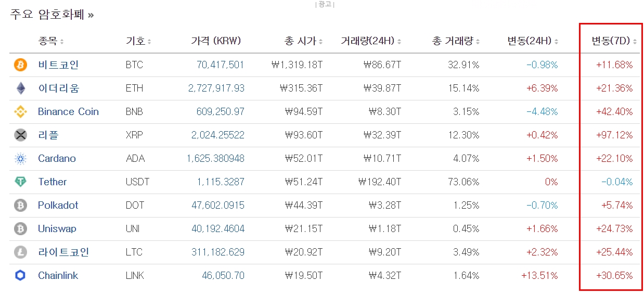
Task: Click XRP 7D change +97.12%
Action: pyautogui.click(x=614, y=135)
